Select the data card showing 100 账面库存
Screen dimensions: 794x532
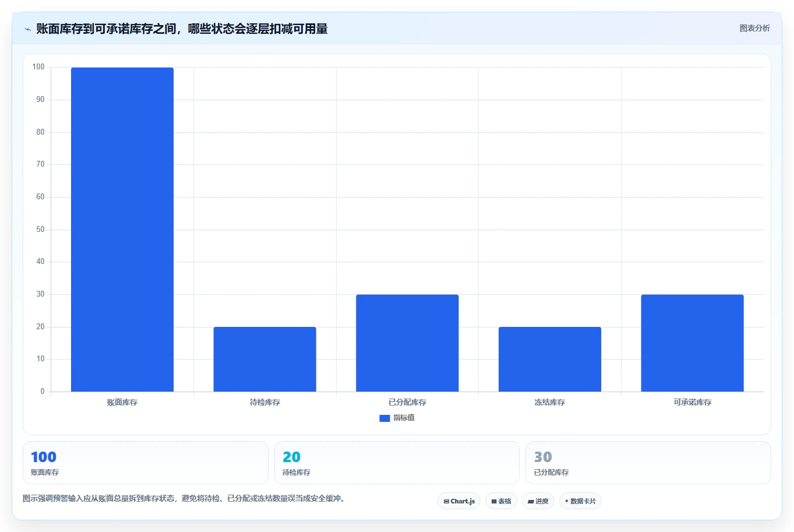146,463
